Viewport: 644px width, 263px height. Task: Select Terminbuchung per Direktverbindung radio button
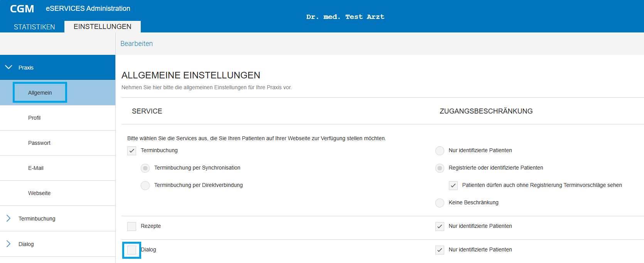[145, 185]
